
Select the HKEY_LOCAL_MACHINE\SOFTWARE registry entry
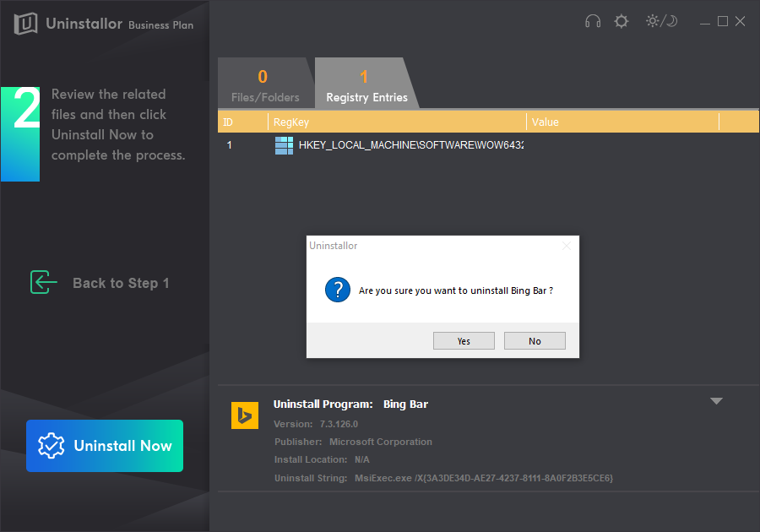click(x=411, y=145)
